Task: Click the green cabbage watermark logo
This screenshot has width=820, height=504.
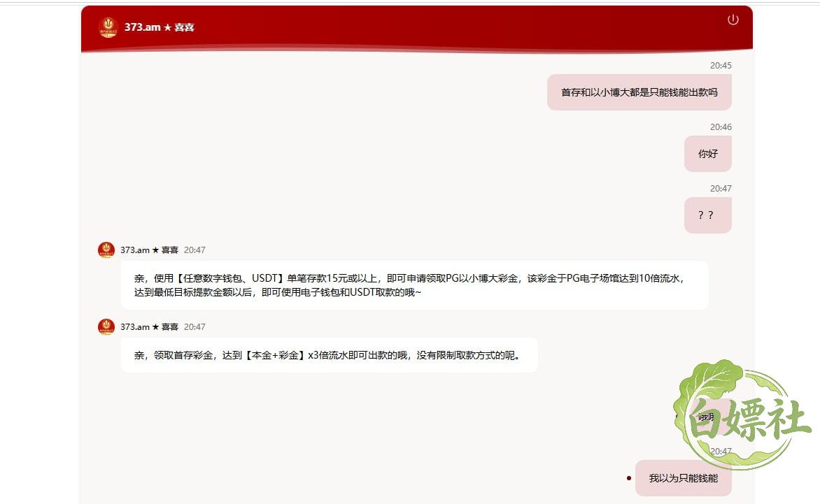Action: click(742, 414)
